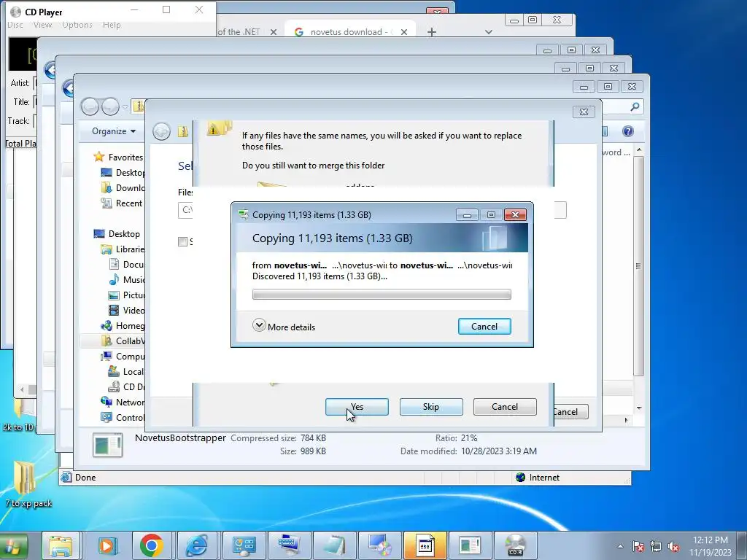The height and width of the screenshot is (560, 747).
Task: Open the Organize dropdown in Explorer
Action: pos(114,131)
